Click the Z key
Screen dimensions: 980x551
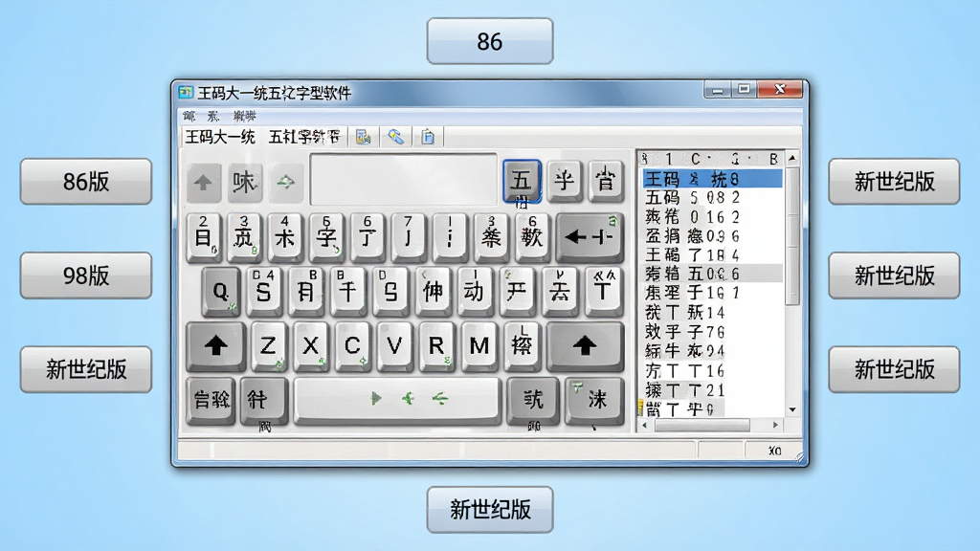[x=268, y=346]
